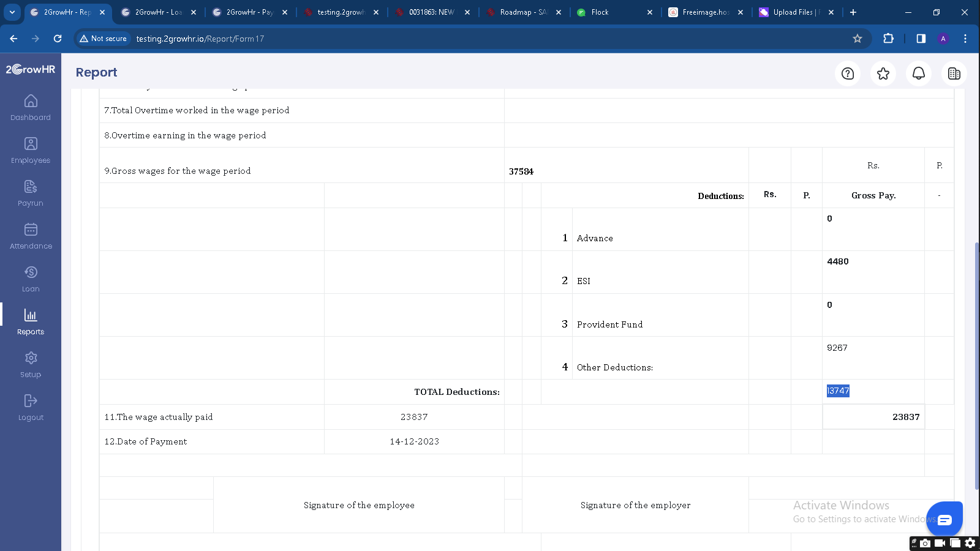Open the help question mark icon
Screen dimensions: 980x551
pyautogui.click(x=848, y=73)
